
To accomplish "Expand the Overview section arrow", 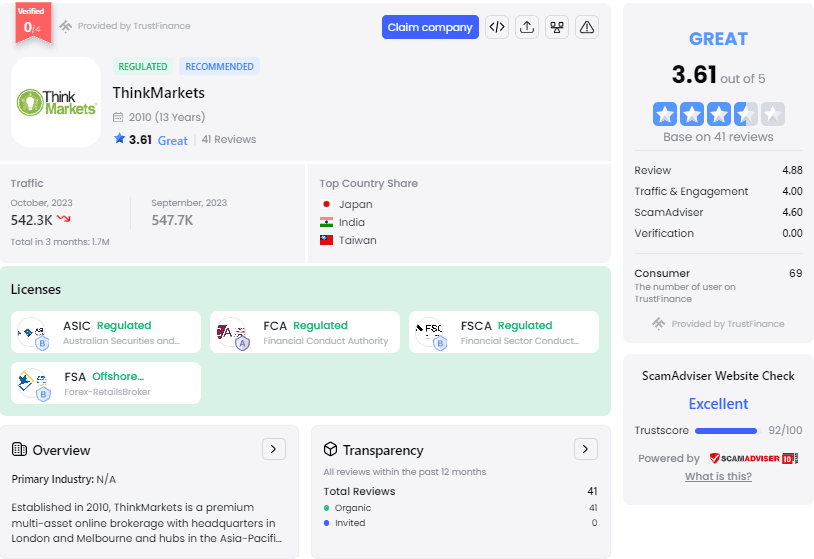I will pyautogui.click(x=274, y=449).
